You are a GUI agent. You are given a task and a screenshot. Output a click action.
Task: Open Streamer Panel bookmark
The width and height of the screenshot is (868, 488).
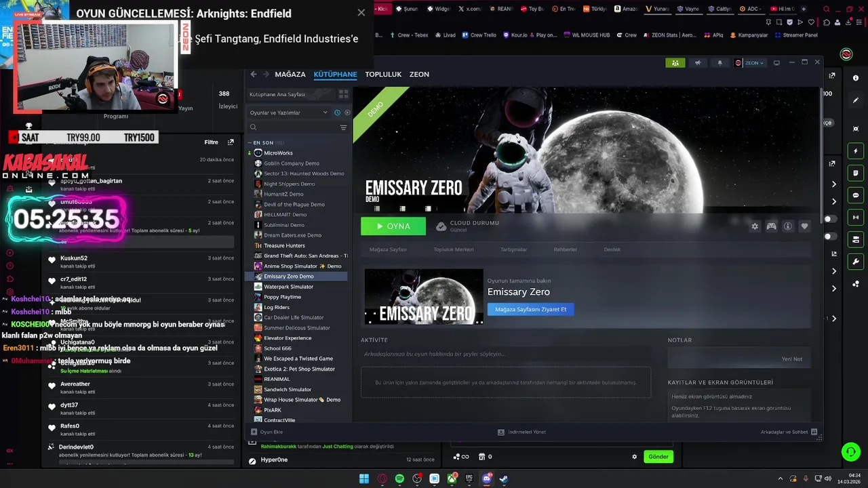[x=795, y=35]
